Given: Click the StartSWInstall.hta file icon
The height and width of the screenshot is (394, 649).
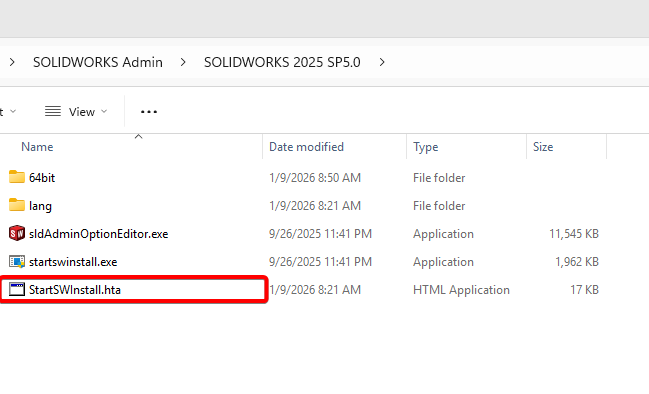Looking at the screenshot, I should click(x=17, y=289).
